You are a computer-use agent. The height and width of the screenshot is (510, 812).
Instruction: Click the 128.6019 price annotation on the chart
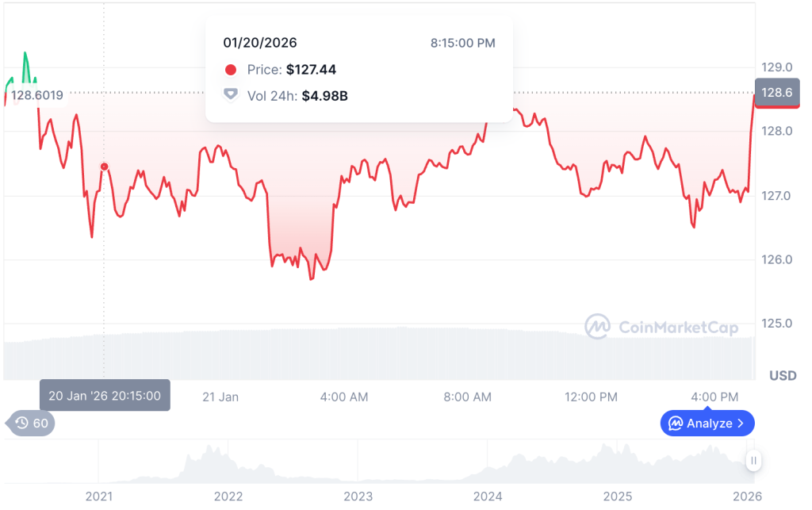point(37,94)
